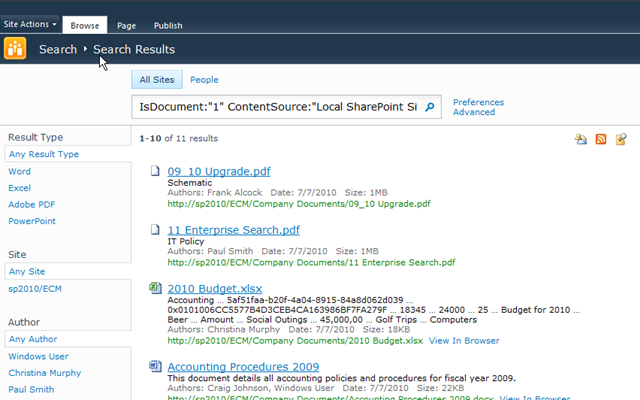
Task: Click the 'IT Policy' summary text
Action: [186, 242]
